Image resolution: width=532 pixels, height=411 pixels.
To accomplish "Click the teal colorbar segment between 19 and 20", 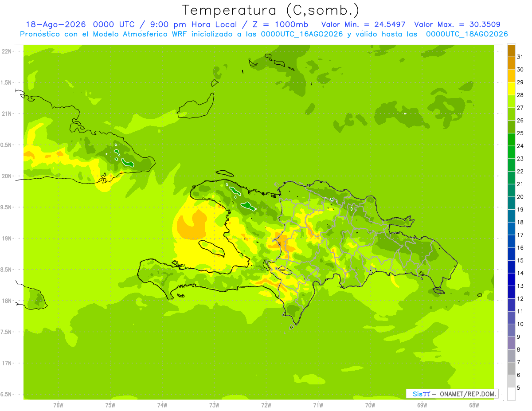I will click(x=511, y=203).
